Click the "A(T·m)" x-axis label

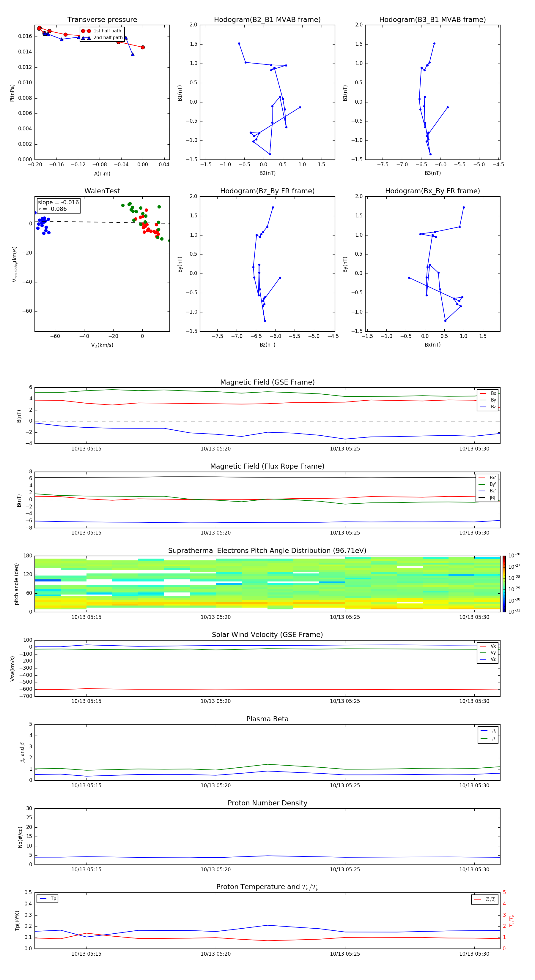(102, 173)
